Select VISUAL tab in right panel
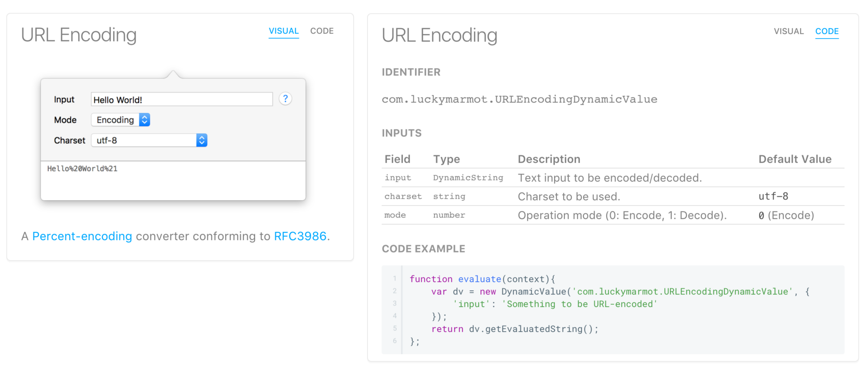 tap(788, 31)
